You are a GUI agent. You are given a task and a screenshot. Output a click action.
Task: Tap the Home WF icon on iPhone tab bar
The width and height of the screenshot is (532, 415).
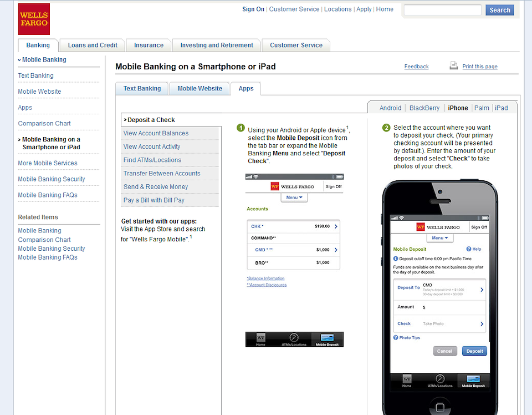click(407, 378)
